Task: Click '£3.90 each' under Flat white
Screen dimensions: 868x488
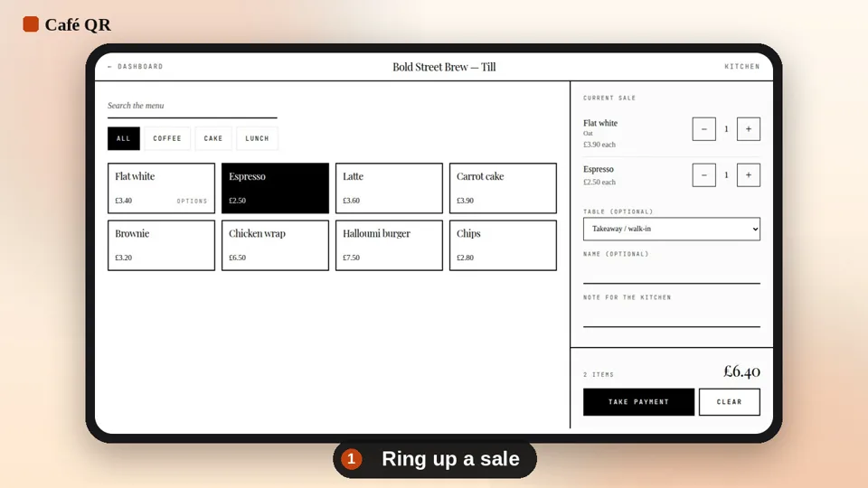Action: [599, 145]
